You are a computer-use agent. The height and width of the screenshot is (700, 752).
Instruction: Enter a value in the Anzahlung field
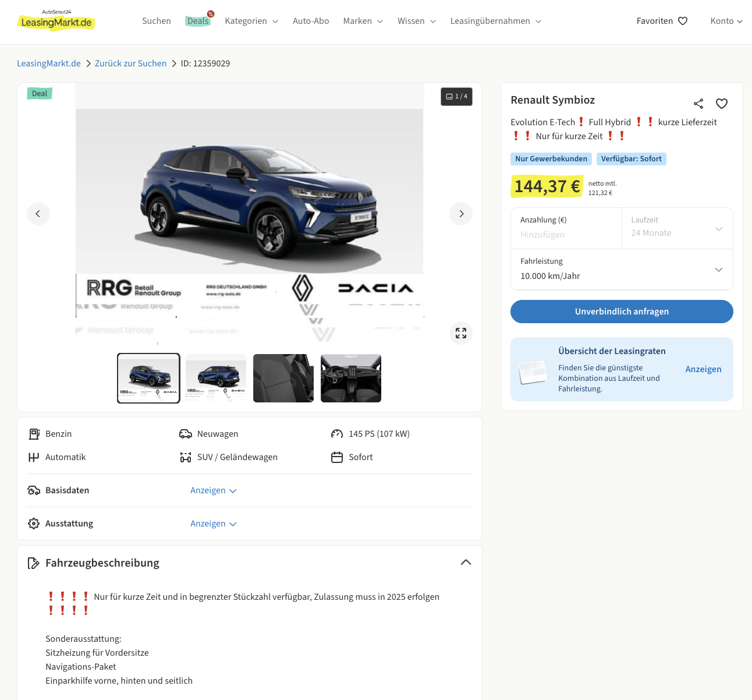point(566,234)
